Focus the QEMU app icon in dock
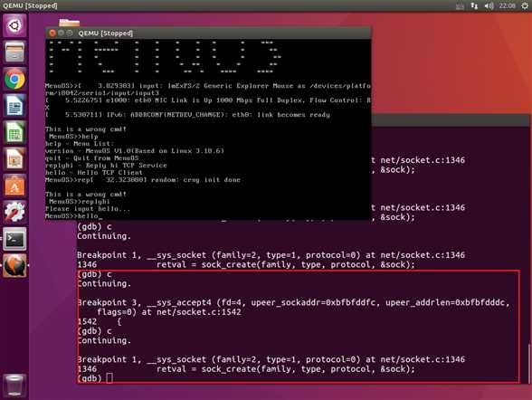 14,265
